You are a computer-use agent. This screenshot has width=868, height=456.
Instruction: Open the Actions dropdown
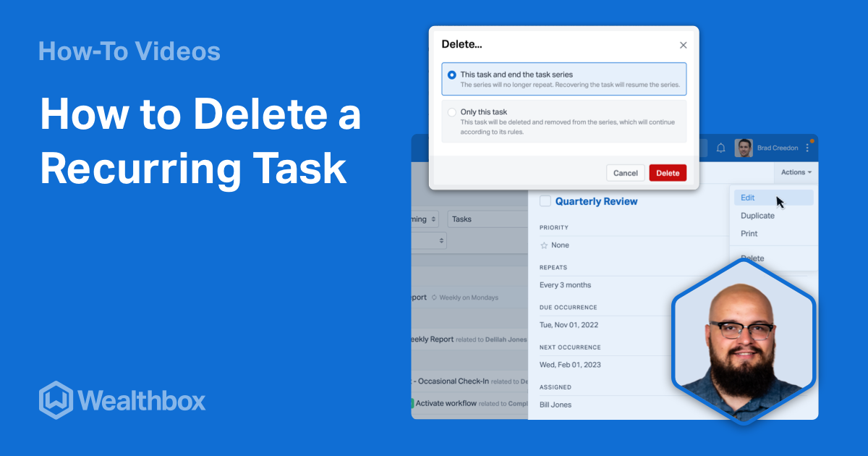[796, 172]
